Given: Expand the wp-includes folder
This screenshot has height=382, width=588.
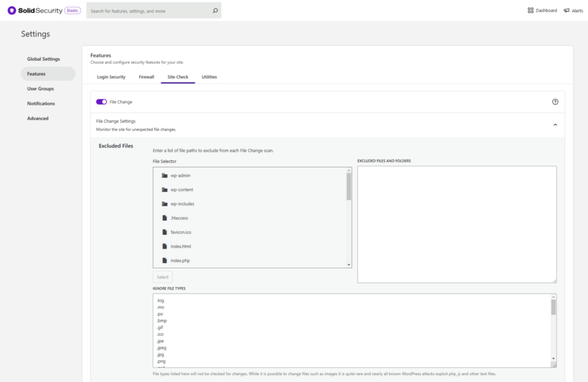Looking at the screenshot, I should tap(182, 204).
